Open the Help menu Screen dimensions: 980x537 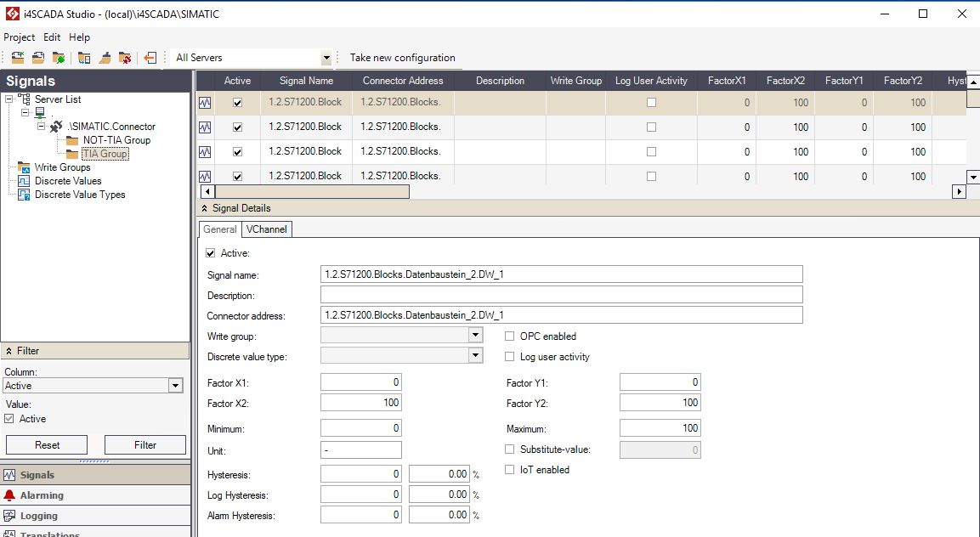[x=79, y=37]
